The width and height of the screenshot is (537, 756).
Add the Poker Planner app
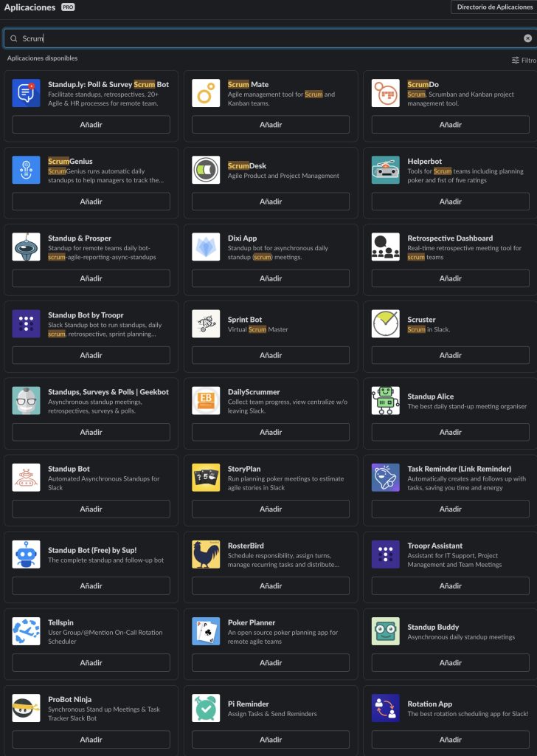point(271,663)
